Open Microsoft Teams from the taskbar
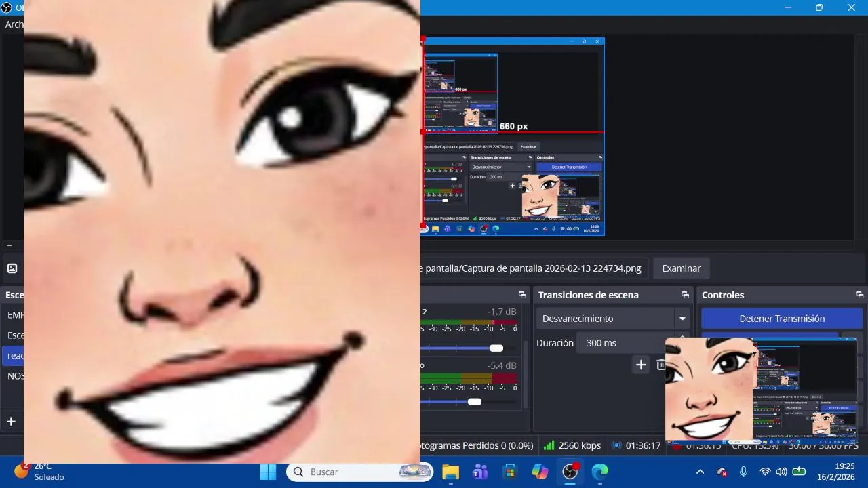Viewport: 868px width, 488px height. [x=480, y=472]
